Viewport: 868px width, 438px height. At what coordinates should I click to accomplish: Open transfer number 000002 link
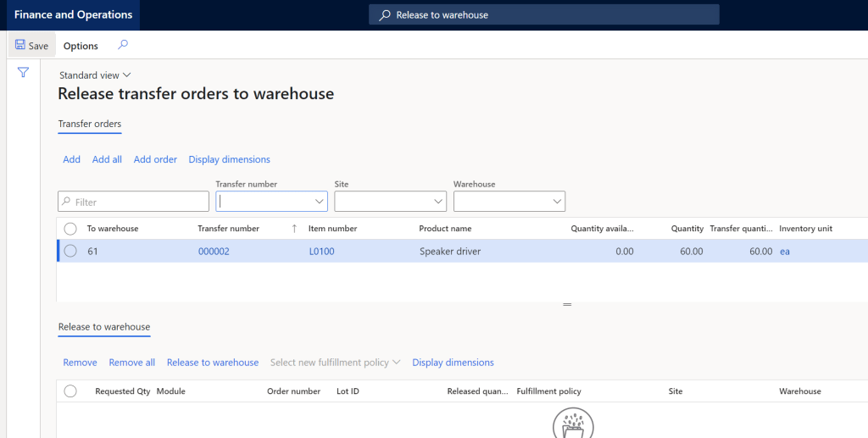pos(214,252)
